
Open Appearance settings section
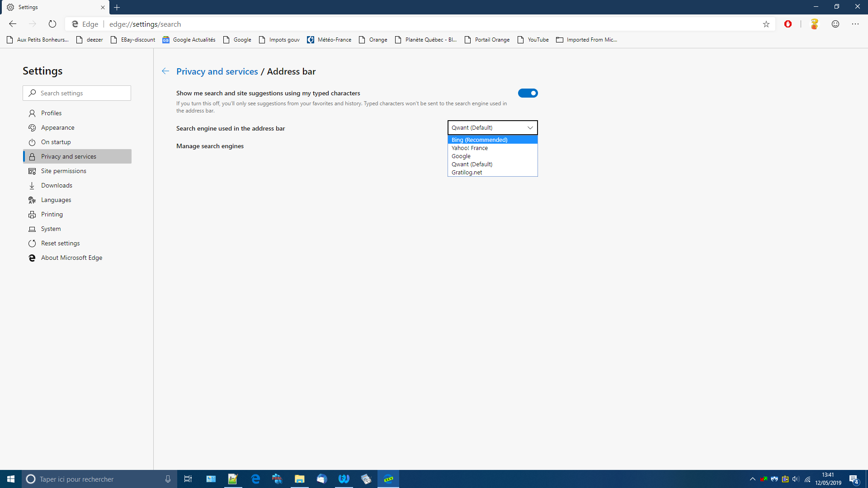(x=77, y=127)
